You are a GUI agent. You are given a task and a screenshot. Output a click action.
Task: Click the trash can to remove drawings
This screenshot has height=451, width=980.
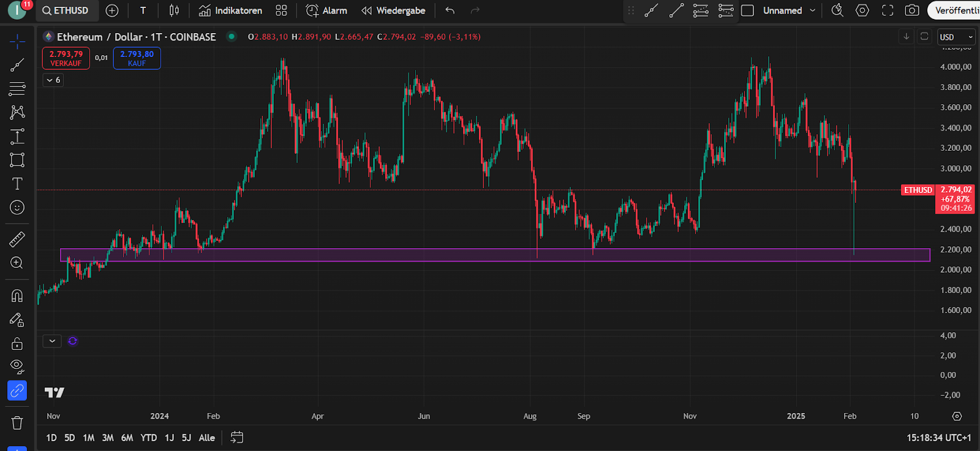coord(17,423)
